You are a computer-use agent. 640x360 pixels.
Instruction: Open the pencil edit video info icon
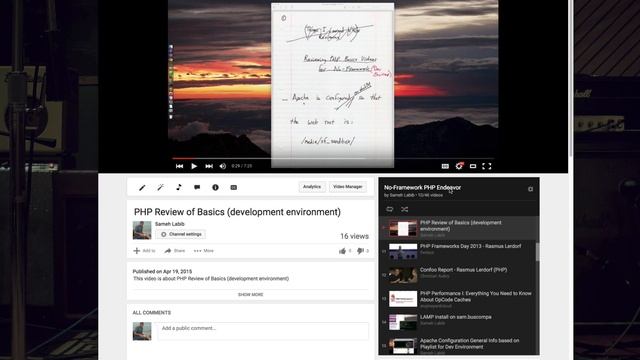(142, 187)
